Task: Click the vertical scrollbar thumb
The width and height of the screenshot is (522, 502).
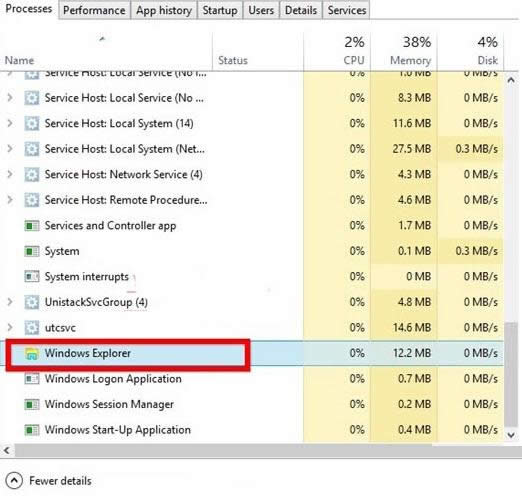Action: click(511, 374)
